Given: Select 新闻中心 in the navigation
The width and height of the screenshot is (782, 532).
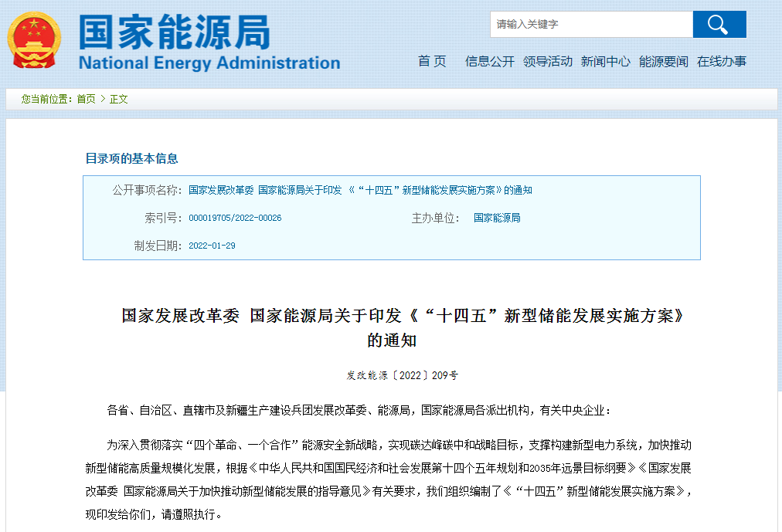Looking at the screenshot, I should point(605,62).
